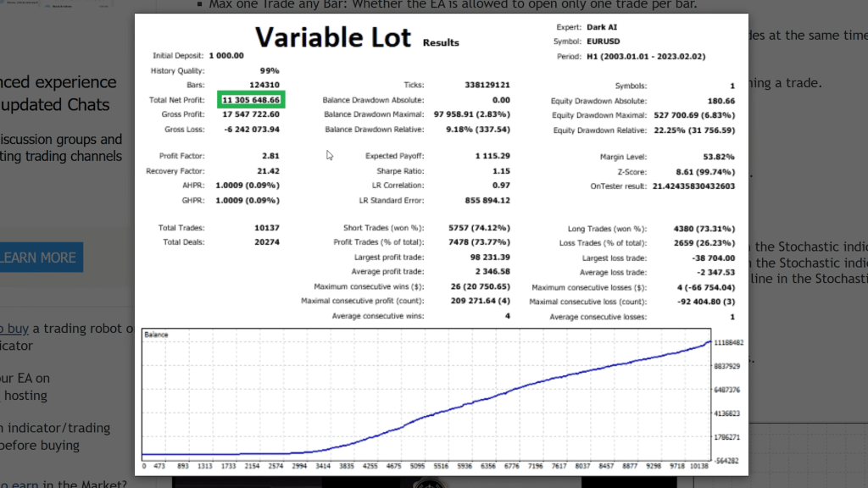Click the 'Balance' label in the chart corner
The image size is (868, 488).
(156, 335)
